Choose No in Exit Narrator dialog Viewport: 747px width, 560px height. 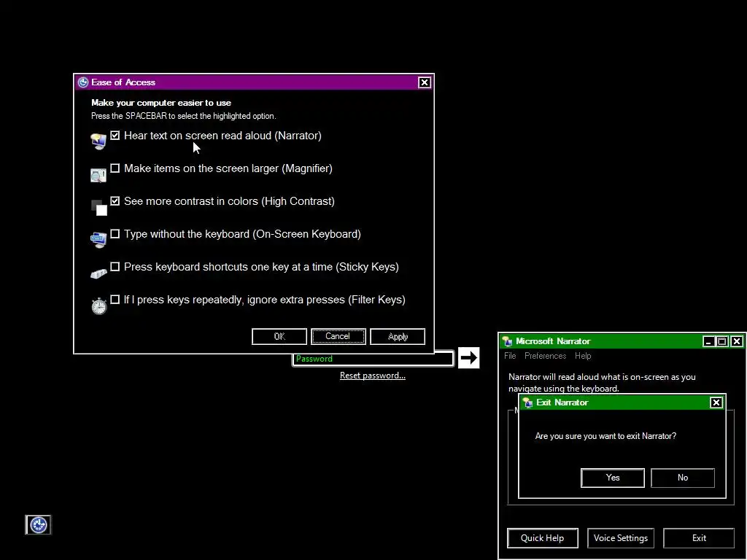tap(683, 478)
